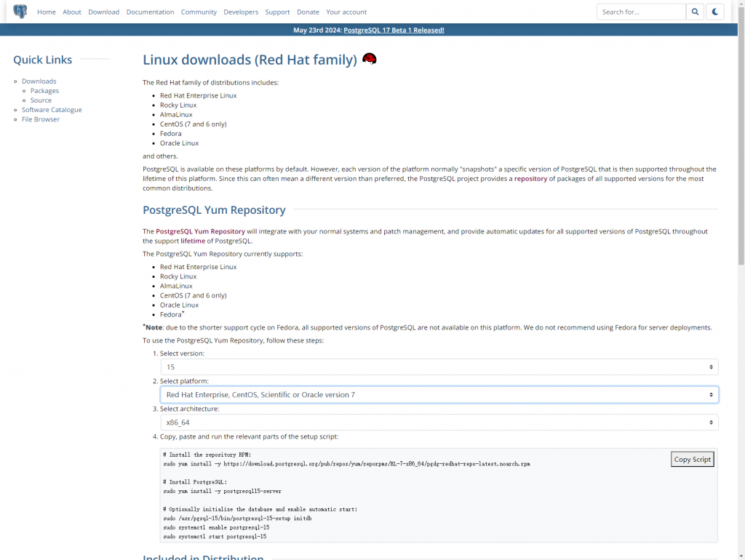Viewport: 745px width, 560px height.
Task: Click systemctl start postgresql-15 line
Action: pos(215,537)
